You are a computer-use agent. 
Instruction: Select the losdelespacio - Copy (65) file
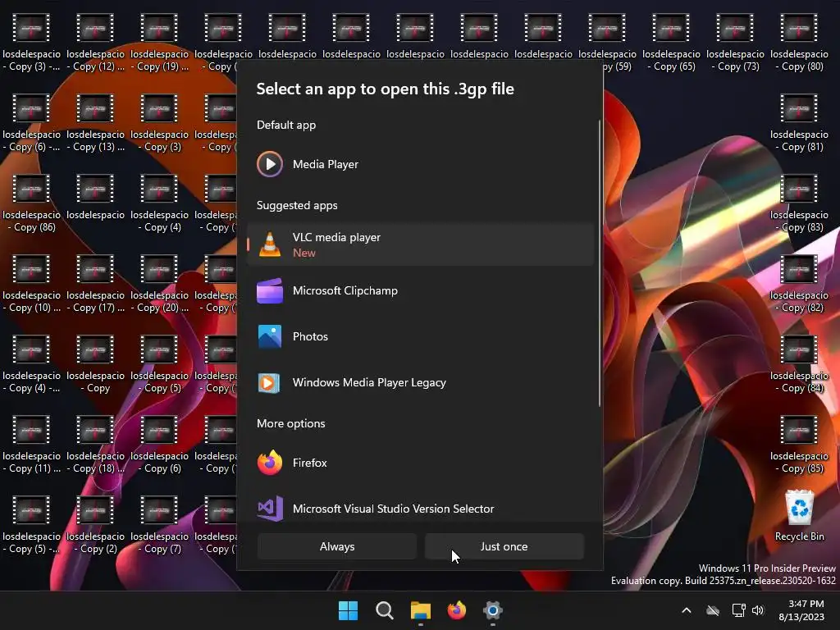671,43
